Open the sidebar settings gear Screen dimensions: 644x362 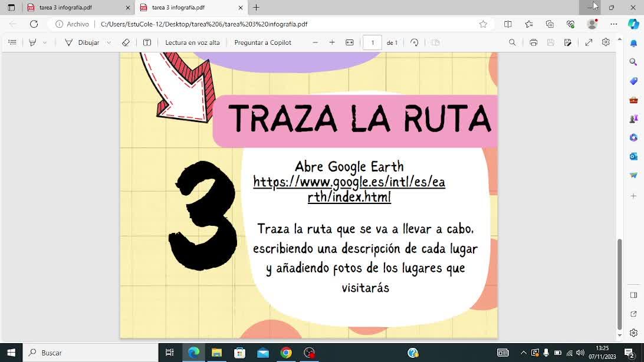pos(634,333)
